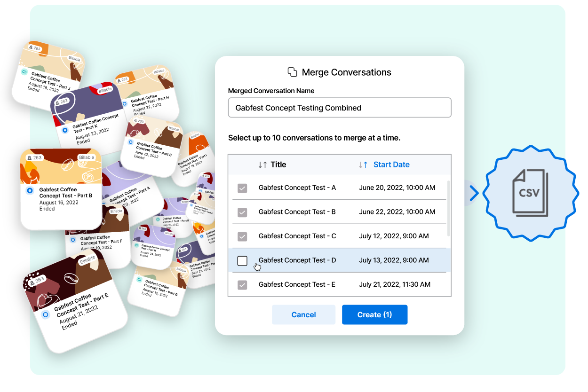Click the status icon on Part G card

[139, 280]
